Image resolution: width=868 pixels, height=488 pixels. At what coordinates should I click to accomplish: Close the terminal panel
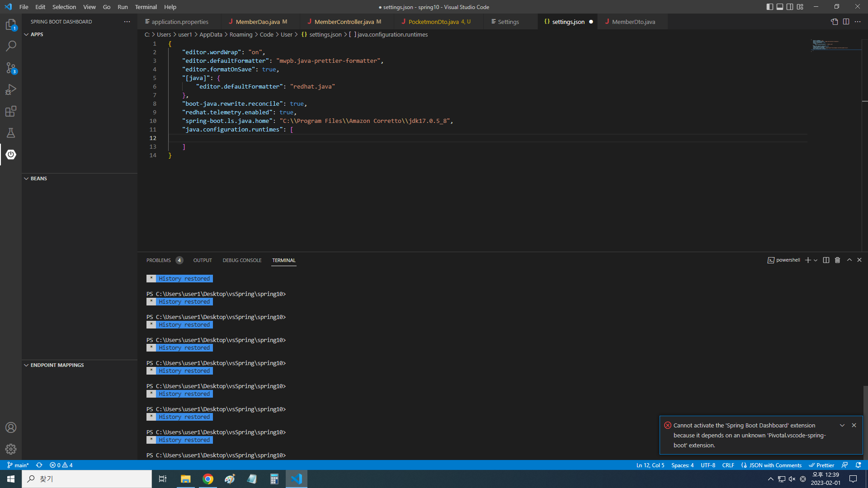859,260
